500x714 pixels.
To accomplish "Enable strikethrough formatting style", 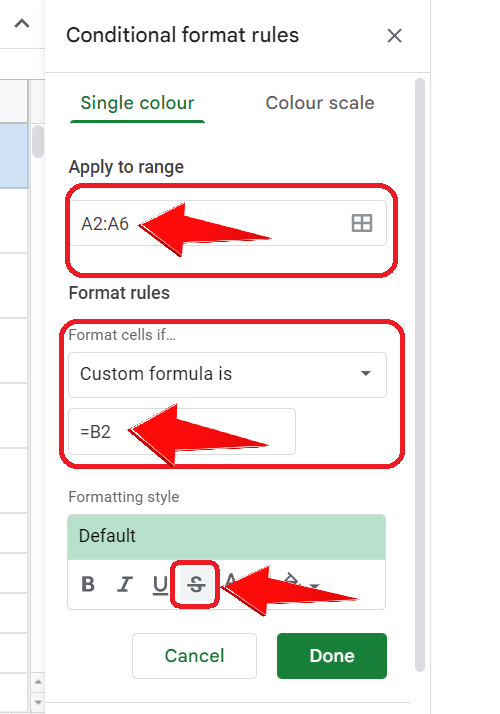I will coord(196,584).
